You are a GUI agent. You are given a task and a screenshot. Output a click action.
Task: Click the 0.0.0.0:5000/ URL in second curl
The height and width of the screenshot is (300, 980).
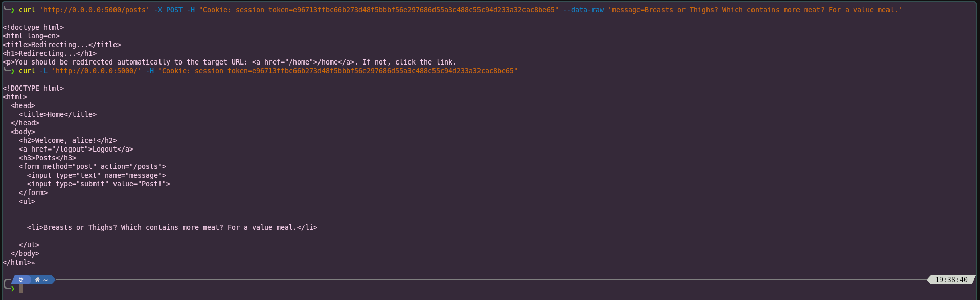click(97, 71)
